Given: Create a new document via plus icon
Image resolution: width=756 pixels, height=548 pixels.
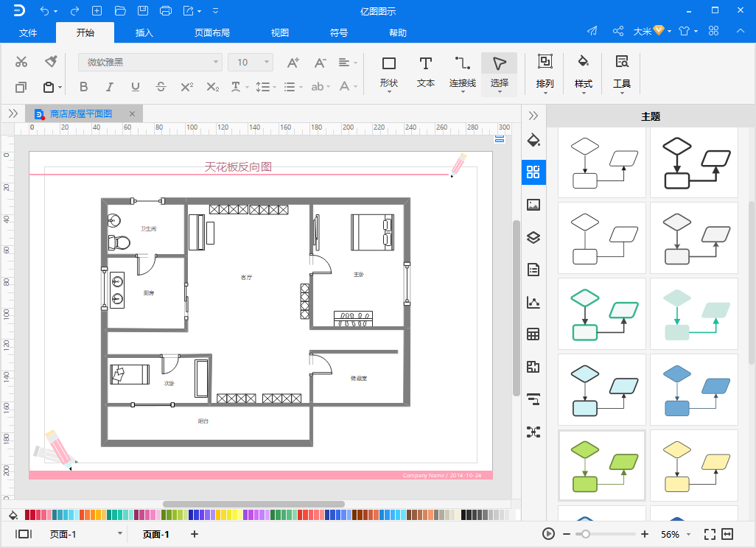Looking at the screenshot, I should tap(97, 10).
